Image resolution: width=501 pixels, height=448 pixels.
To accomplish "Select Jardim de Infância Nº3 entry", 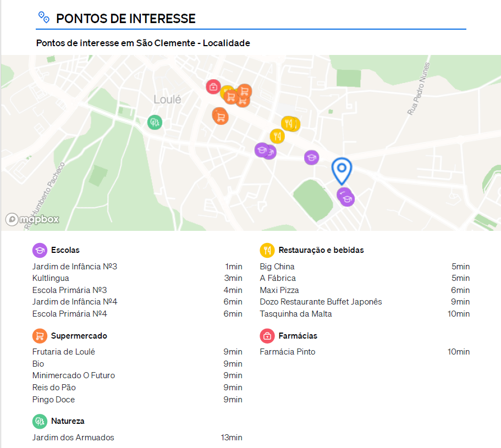I will 75,267.
